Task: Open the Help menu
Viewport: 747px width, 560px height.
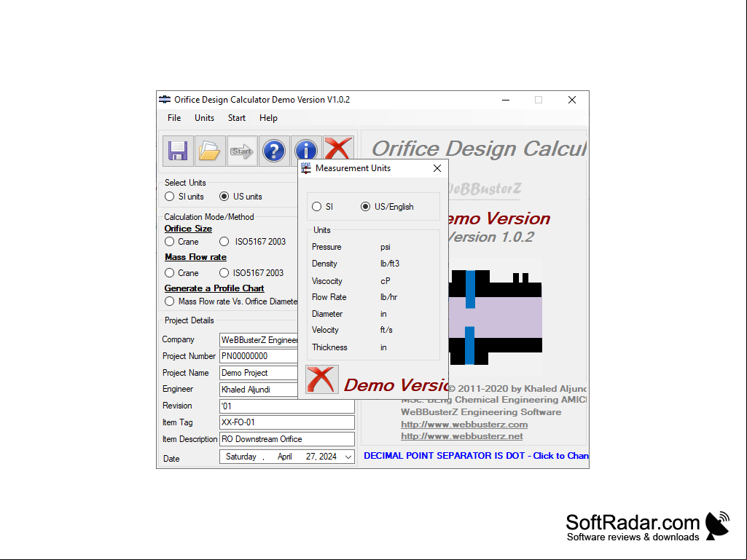Action: coord(268,118)
